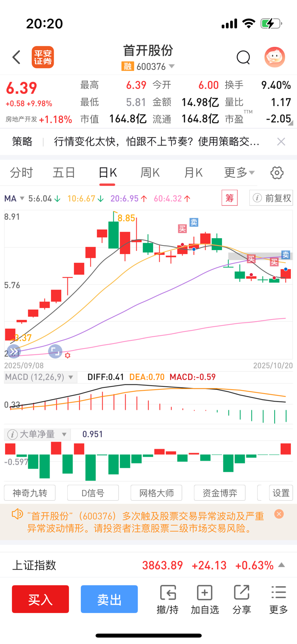The height and width of the screenshot is (644, 297).
Task: Switch to 周K tab
Action: tap(150, 173)
